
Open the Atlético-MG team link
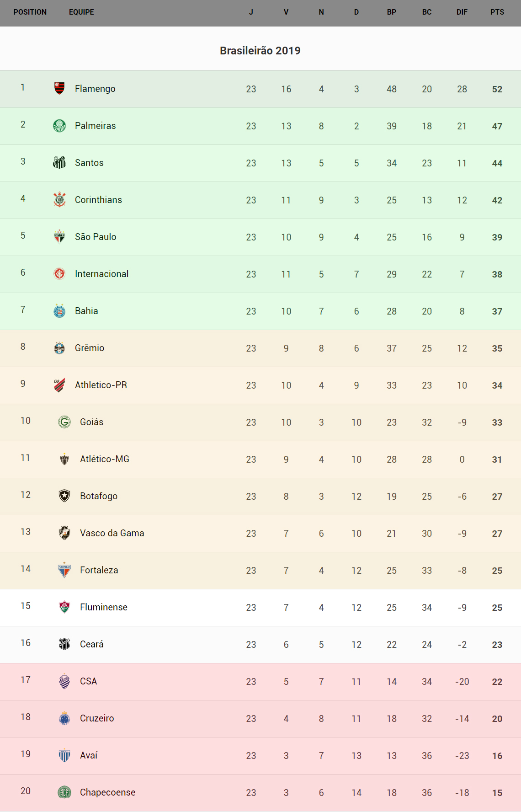[x=105, y=459]
